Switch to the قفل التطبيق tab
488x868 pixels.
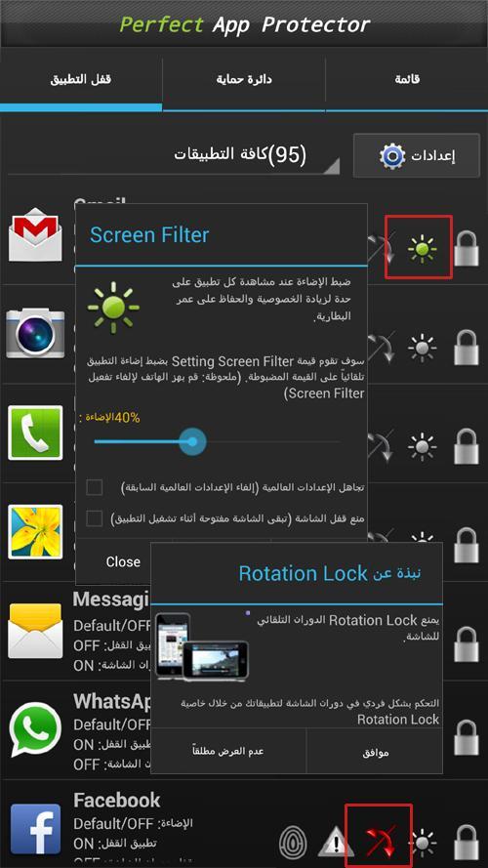(x=81, y=79)
